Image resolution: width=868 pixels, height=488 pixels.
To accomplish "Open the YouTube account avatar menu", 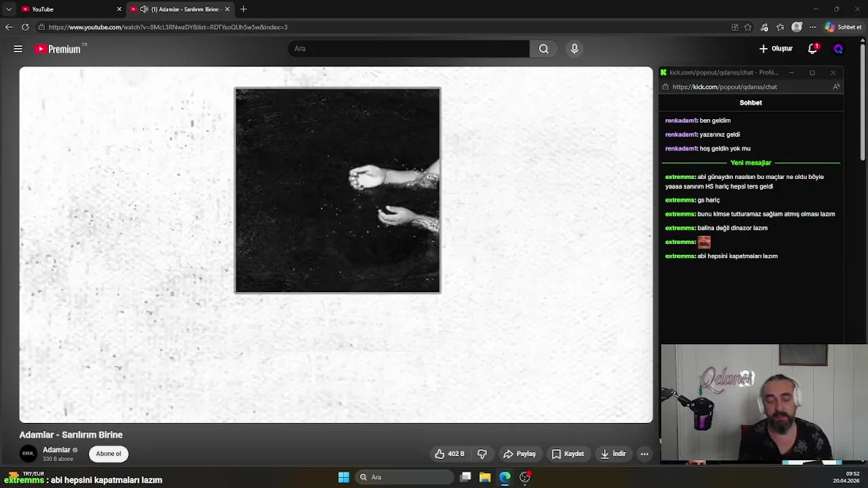I will pyautogui.click(x=838, y=49).
